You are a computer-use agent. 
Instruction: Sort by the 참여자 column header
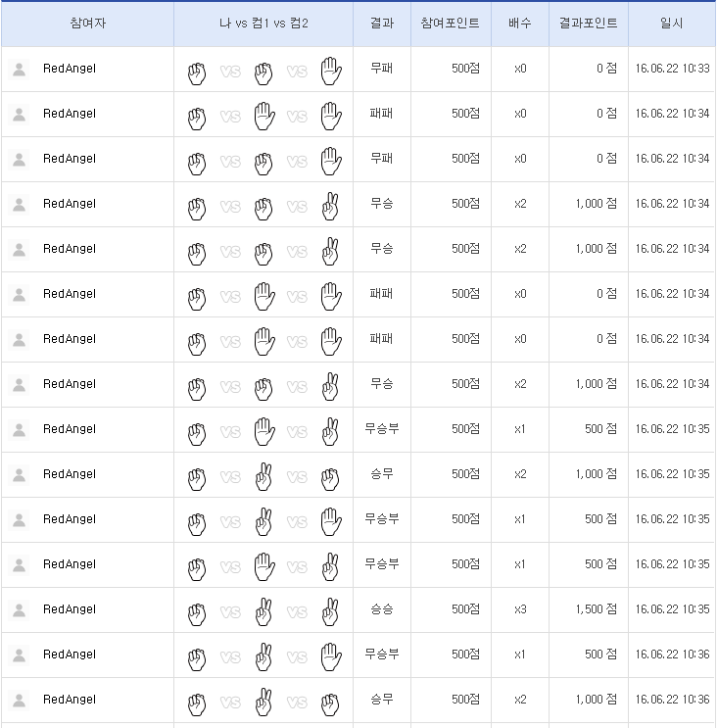point(87,24)
